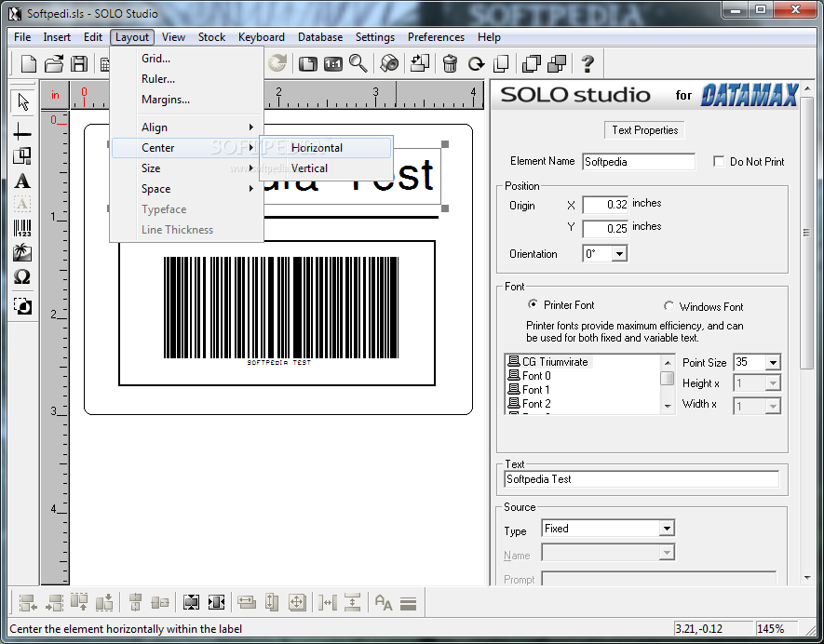824x644 pixels.
Task: Open Grid... from Layout menu
Action: pos(187,59)
